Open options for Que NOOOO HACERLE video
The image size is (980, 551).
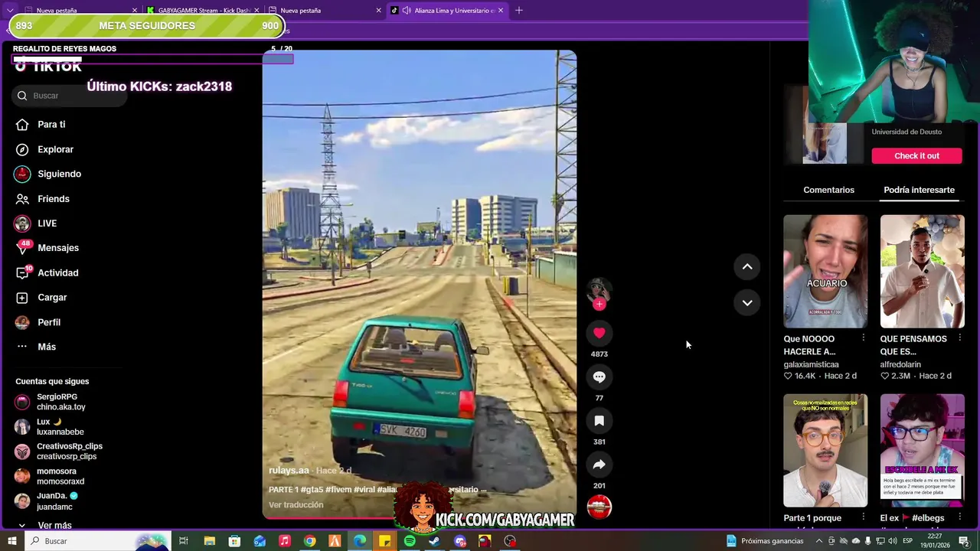[863, 338]
